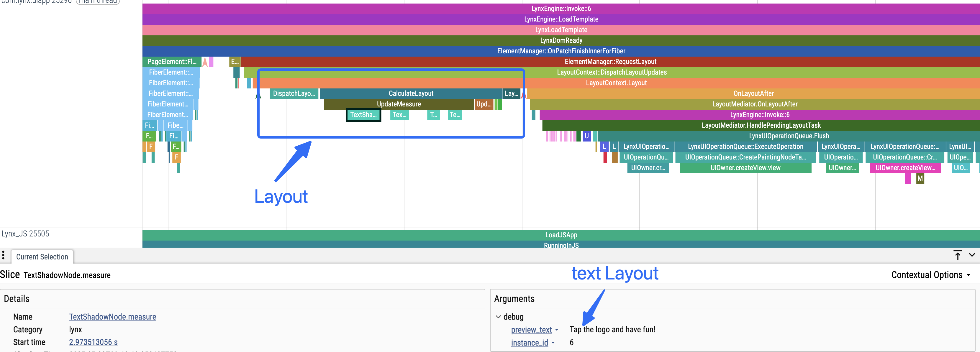This screenshot has width=980, height=352.
Task: Click the Arguments section header
Action: [x=514, y=299]
